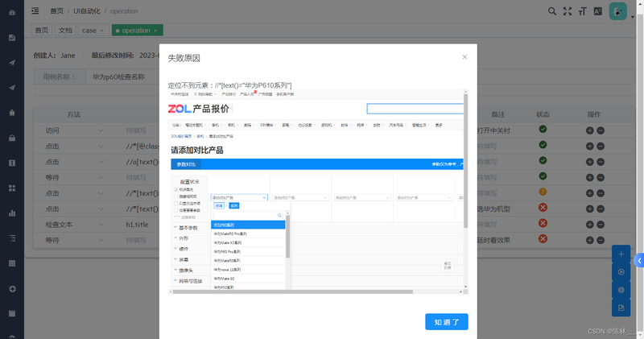Image resolution: width=644 pixels, height=339 pixels.
Task: Click the floating blue plus button
Action: click(x=621, y=254)
